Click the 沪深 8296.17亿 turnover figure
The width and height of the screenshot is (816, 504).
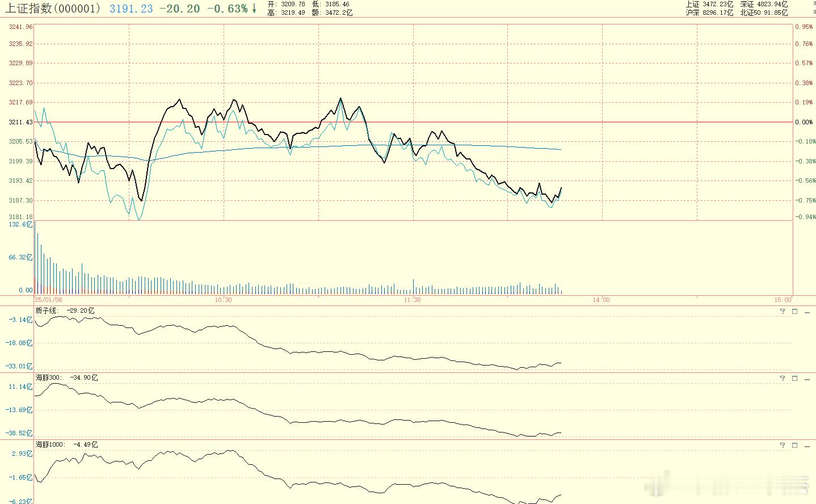[710, 12]
